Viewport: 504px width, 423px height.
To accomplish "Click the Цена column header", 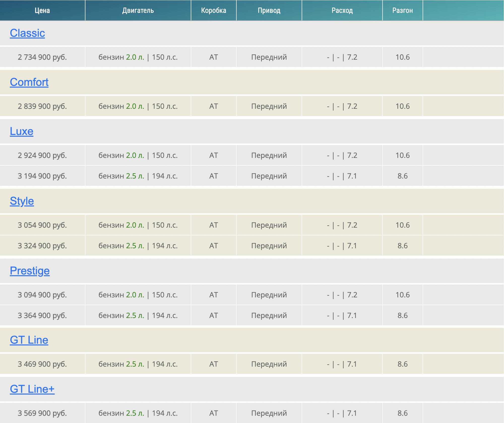I will pyautogui.click(x=42, y=11).
